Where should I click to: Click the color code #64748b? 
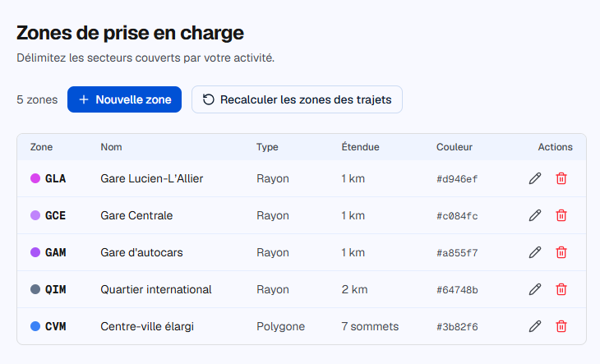click(x=457, y=290)
